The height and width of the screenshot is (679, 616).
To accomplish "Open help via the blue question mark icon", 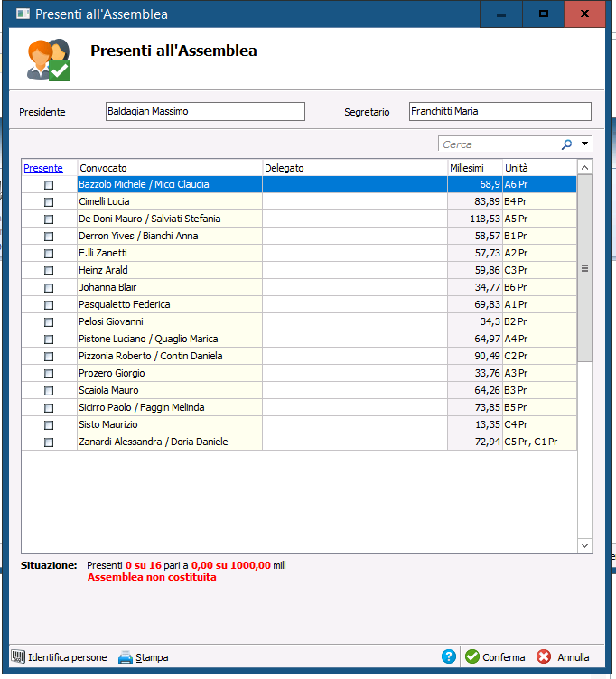I will 449,656.
